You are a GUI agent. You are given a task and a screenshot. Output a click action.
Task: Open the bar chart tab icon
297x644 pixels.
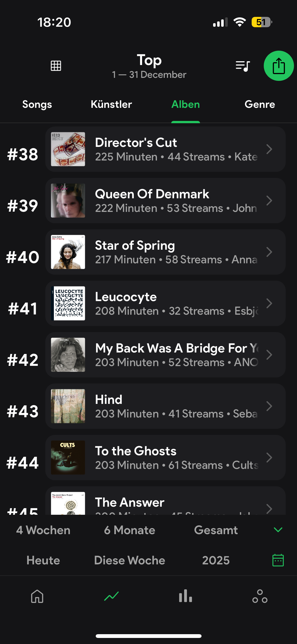point(185,596)
